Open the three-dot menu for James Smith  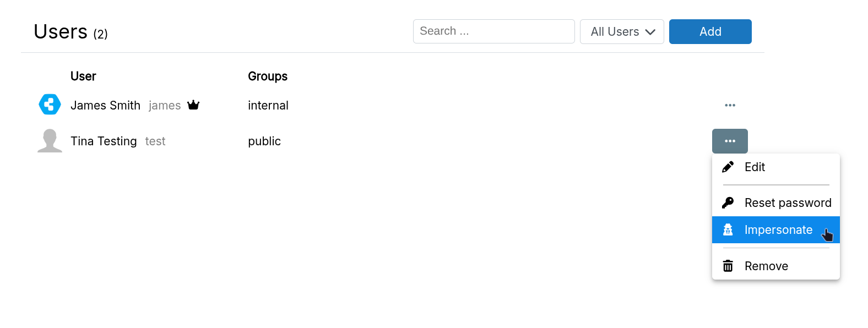pyautogui.click(x=730, y=105)
